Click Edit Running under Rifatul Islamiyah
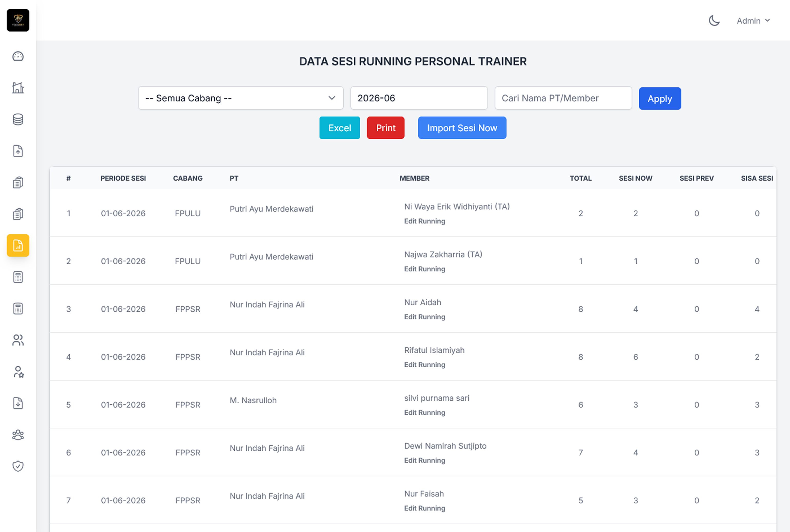 pyautogui.click(x=425, y=365)
